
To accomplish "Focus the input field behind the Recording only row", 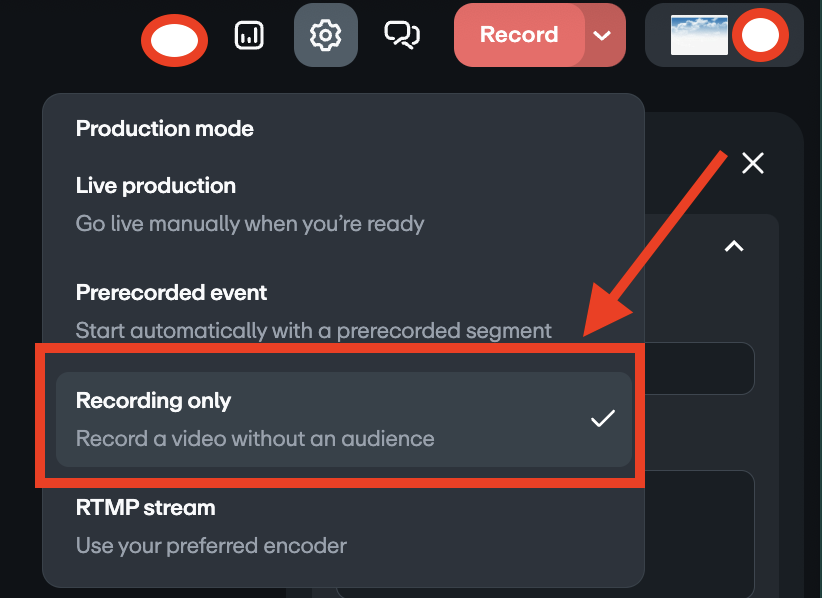I will (x=699, y=368).
